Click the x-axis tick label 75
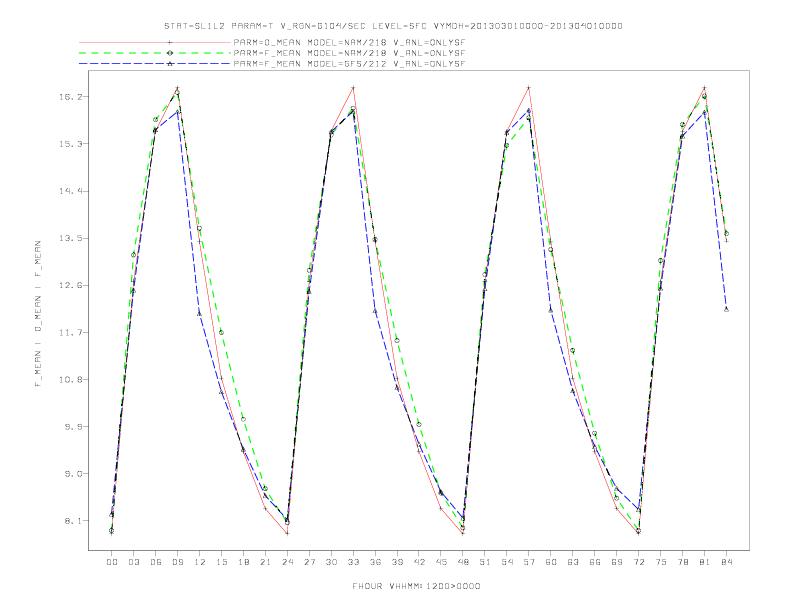Viewport: 792px width, 612px height. [661, 562]
